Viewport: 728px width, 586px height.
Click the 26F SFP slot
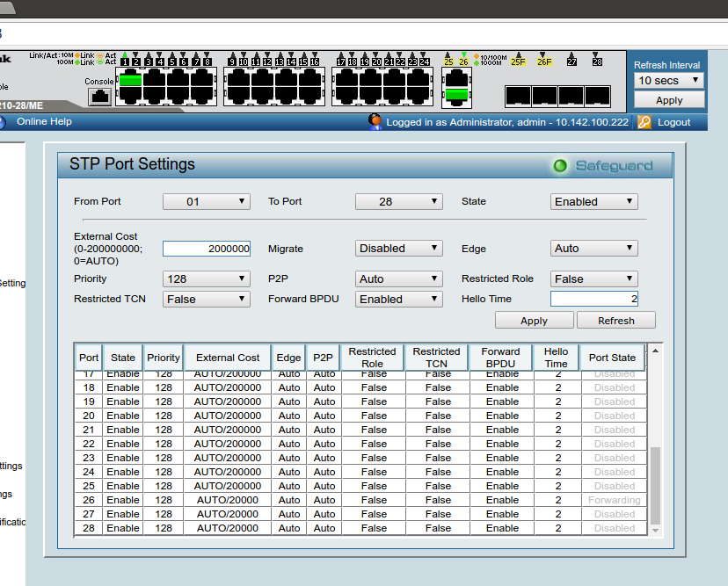tap(544, 96)
